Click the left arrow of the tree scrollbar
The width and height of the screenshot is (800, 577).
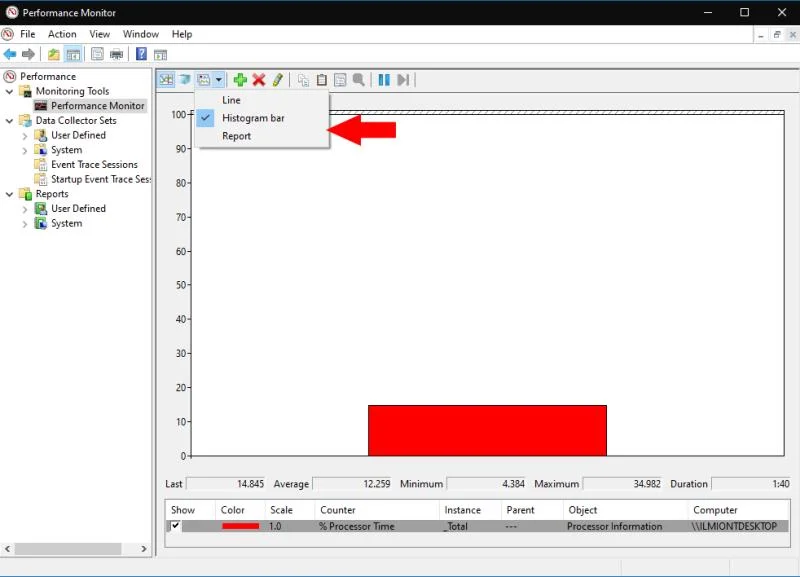tap(7, 548)
